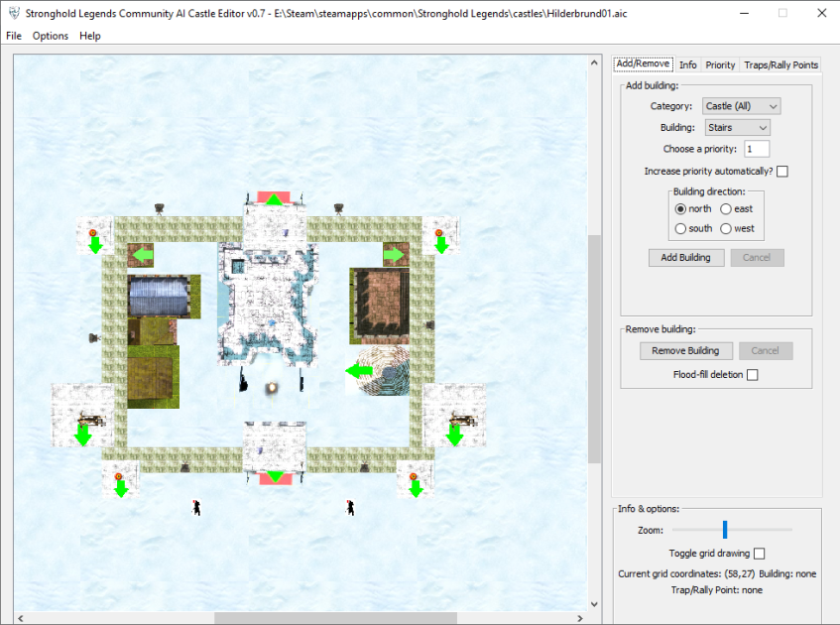
Task: Click Cancel in Add building section
Action: [x=757, y=258]
